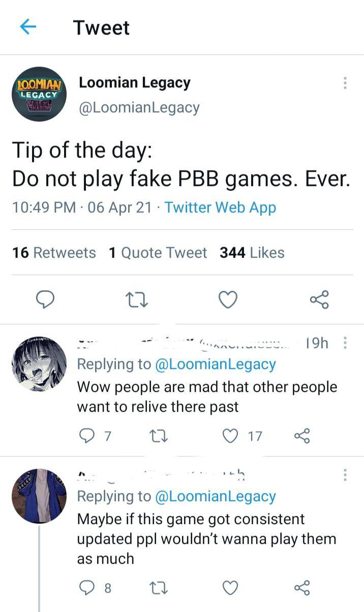Share the 'consistent updated' reply

pos(302,588)
